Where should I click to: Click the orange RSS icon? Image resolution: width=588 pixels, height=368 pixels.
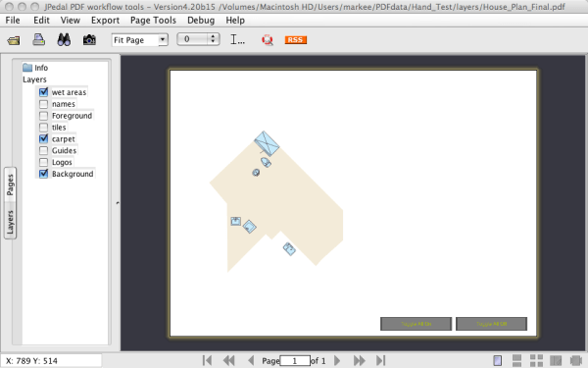pyautogui.click(x=296, y=40)
